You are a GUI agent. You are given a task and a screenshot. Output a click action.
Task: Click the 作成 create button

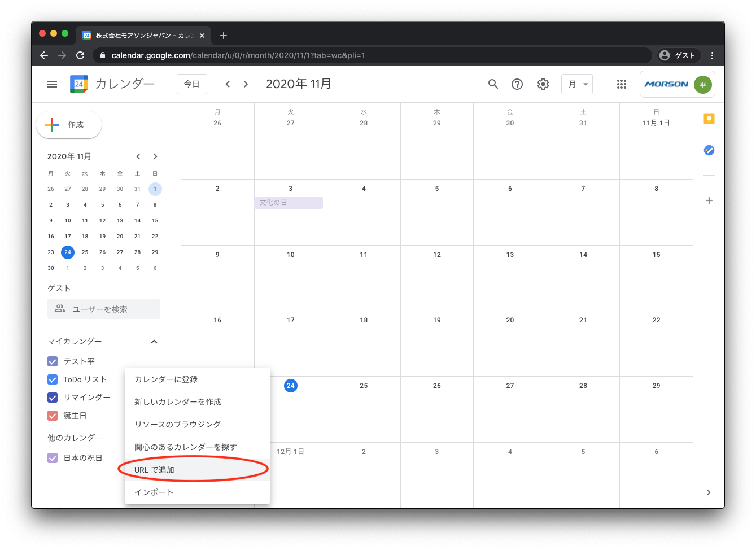coord(68,125)
